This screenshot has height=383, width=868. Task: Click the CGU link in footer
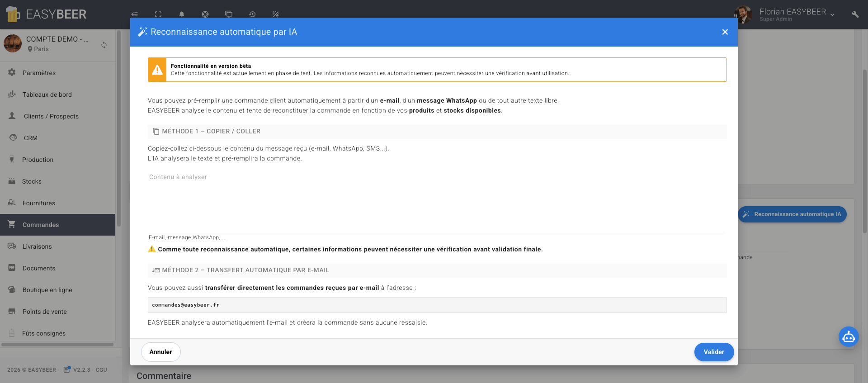[x=101, y=370]
